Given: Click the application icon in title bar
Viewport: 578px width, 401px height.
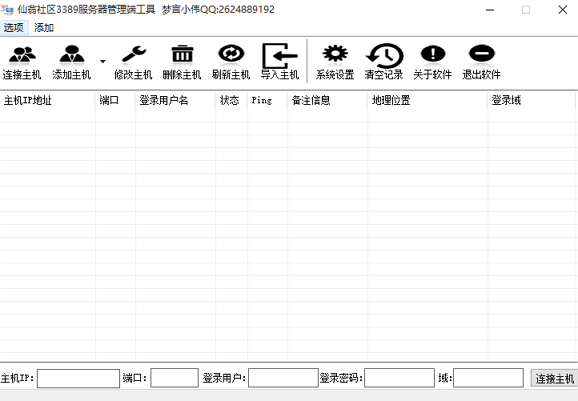Looking at the screenshot, I should (7, 10).
